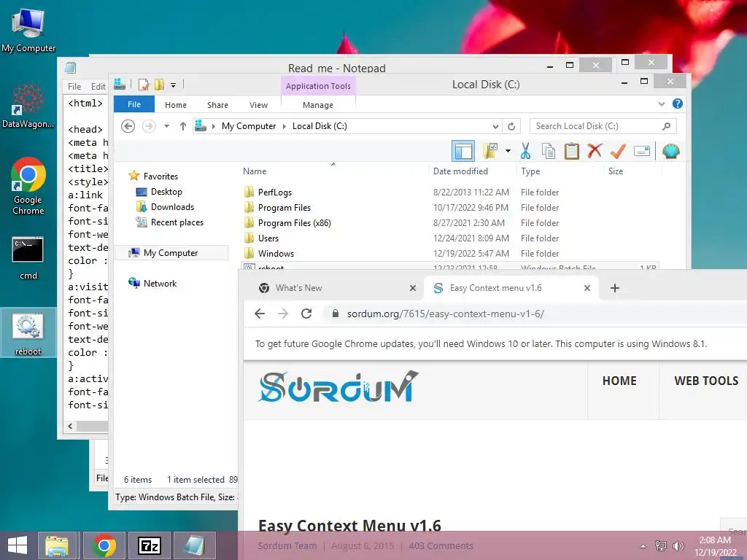Screen dimensions: 747x560
Task: Click My Computer in the address breadcrumb
Action: [249, 126]
